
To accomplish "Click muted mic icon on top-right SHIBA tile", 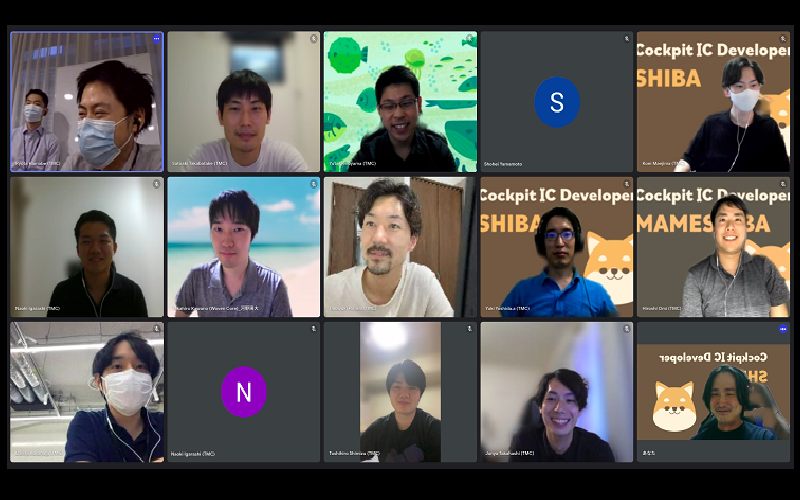I will (783, 39).
